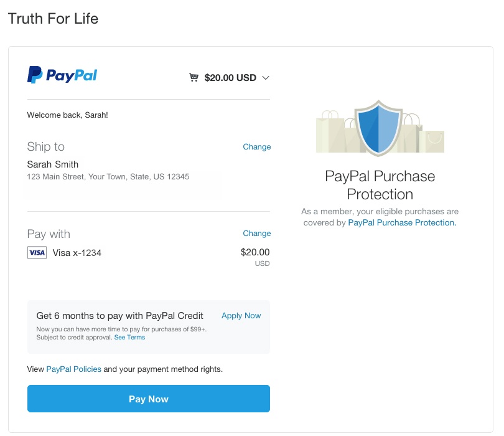The height and width of the screenshot is (436, 504).
Task: Select the Visa x-1234 payment method
Action: pos(77,253)
